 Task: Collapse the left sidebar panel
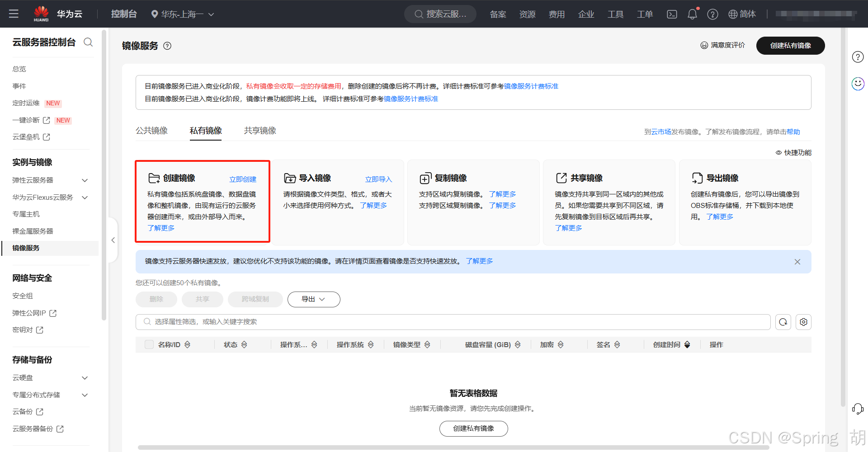pyautogui.click(x=113, y=240)
